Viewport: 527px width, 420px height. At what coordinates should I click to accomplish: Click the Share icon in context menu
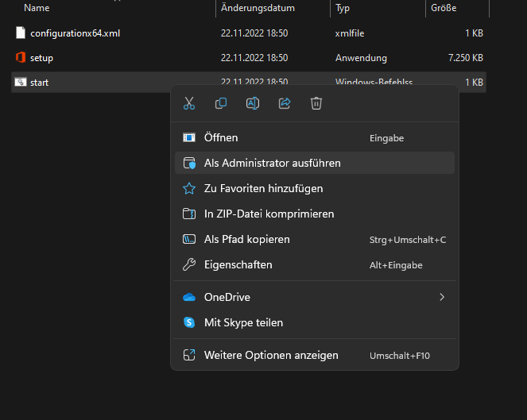point(285,103)
